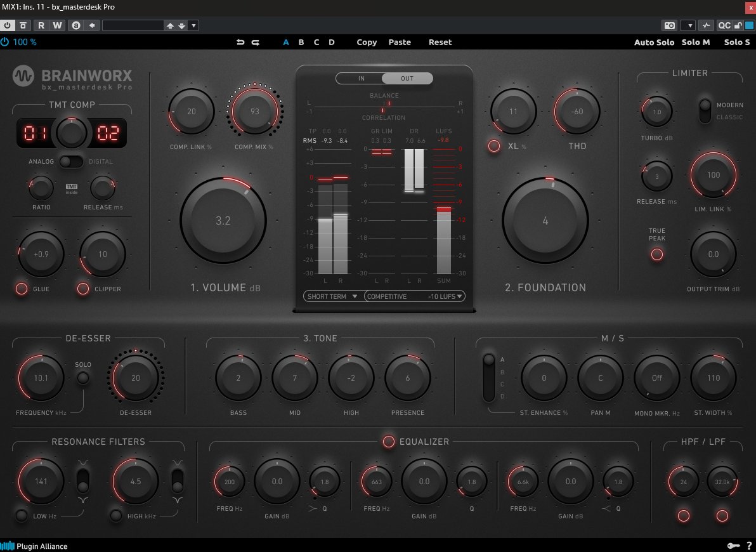Enable Read automation (R) button
This screenshot has width=756, height=552.
coord(41,25)
